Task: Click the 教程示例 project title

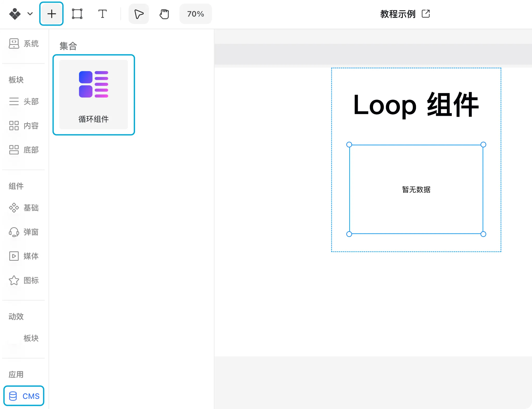Action: [398, 14]
